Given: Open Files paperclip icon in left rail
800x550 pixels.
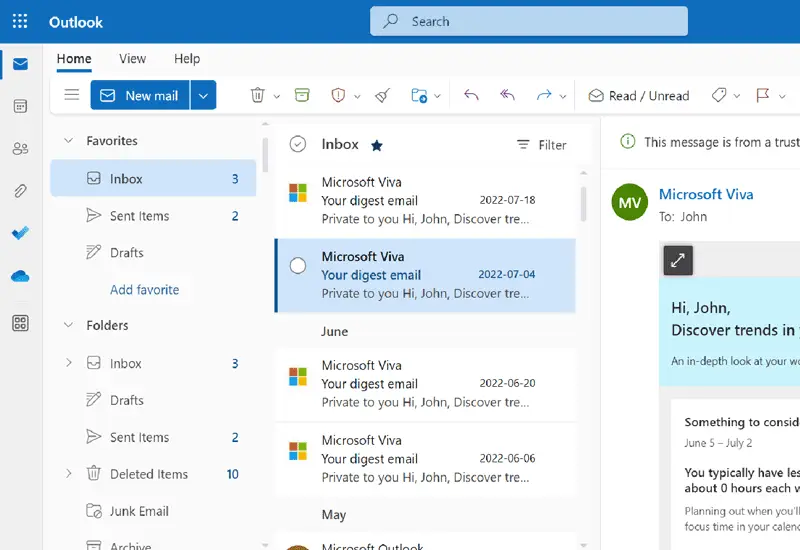Looking at the screenshot, I should pyautogui.click(x=20, y=191).
